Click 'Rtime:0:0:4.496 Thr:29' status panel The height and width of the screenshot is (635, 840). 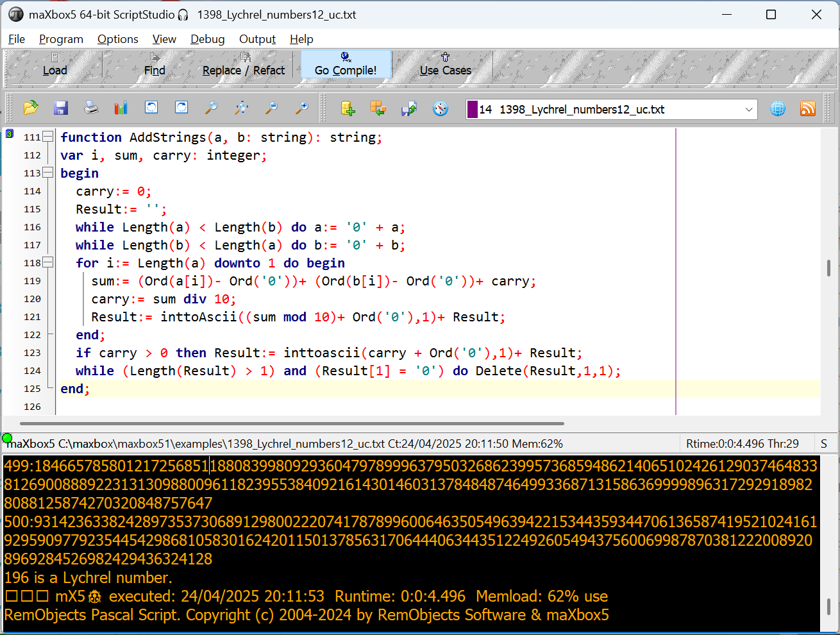point(743,444)
